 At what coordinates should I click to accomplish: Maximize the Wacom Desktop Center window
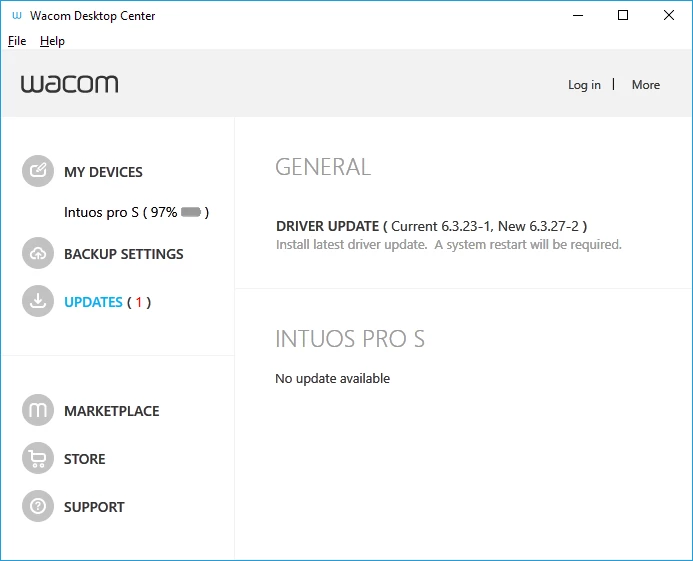tap(623, 15)
